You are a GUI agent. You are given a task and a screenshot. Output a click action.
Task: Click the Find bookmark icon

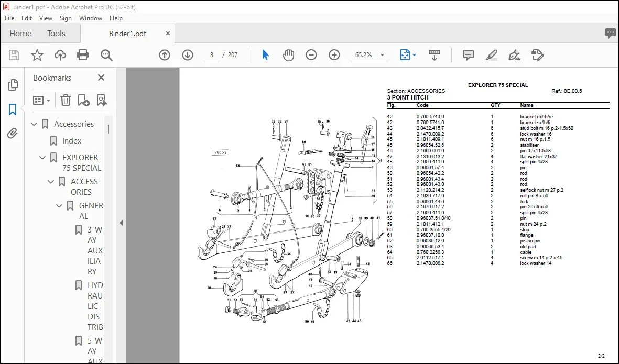(x=102, y=100)
